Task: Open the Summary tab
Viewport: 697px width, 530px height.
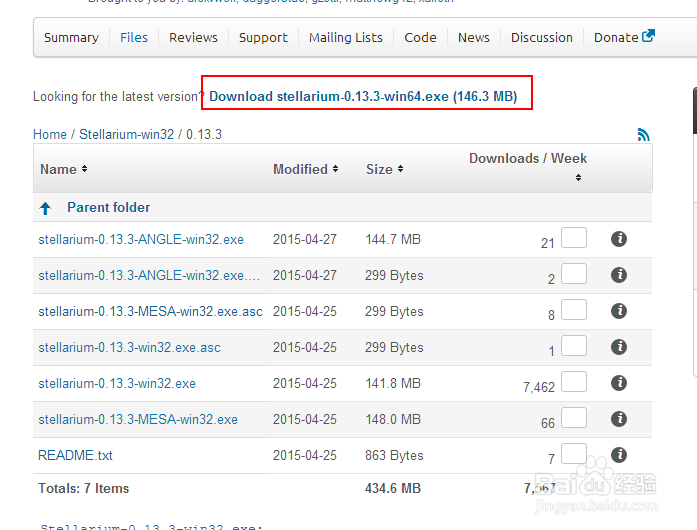Action: (x=71, y=37)
